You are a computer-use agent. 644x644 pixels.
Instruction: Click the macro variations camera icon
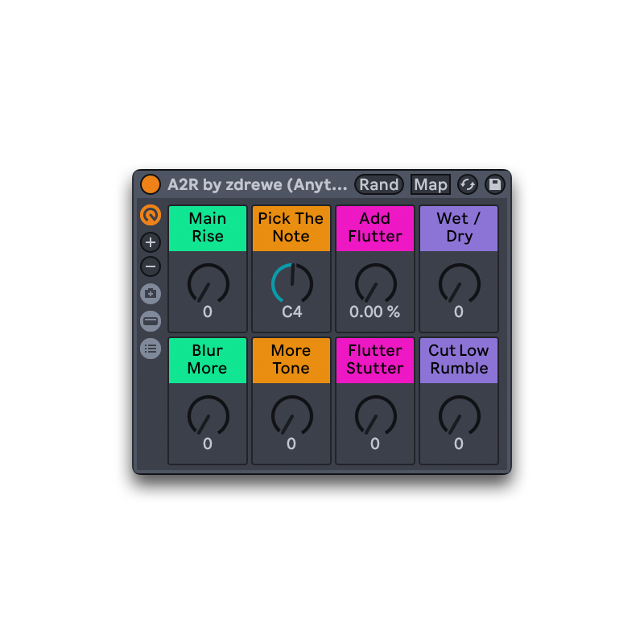pos(151,294)
